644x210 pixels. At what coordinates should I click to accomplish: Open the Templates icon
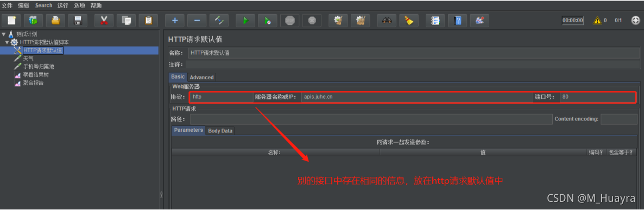pos(34,21)
